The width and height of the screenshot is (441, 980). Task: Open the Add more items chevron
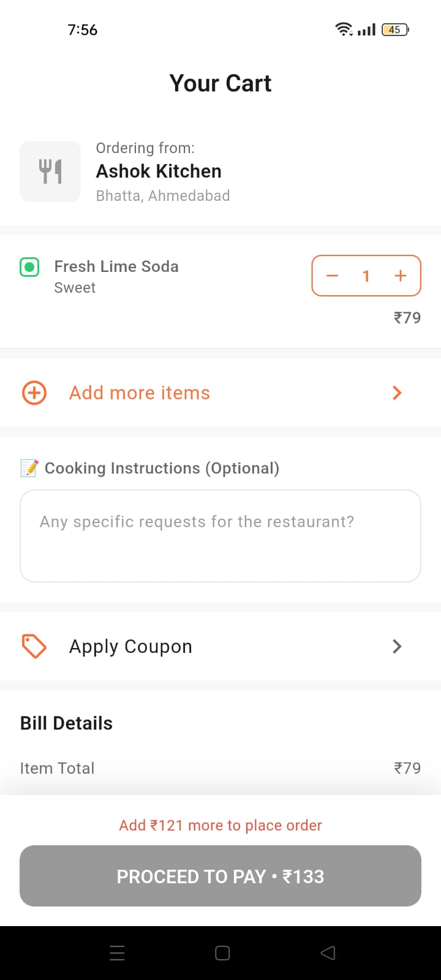tap(397, 393)
